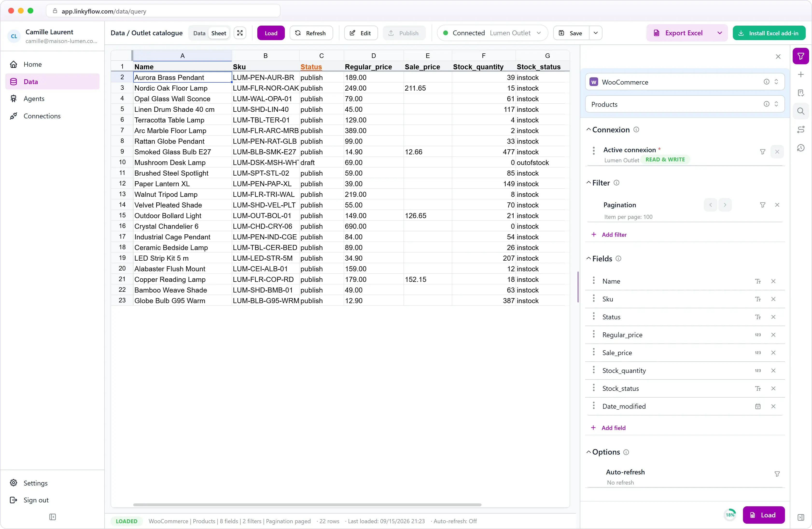The height and width of the screenshot is (529, 812).
Task: Remove the Sale_price field
Action: [773, 353]
